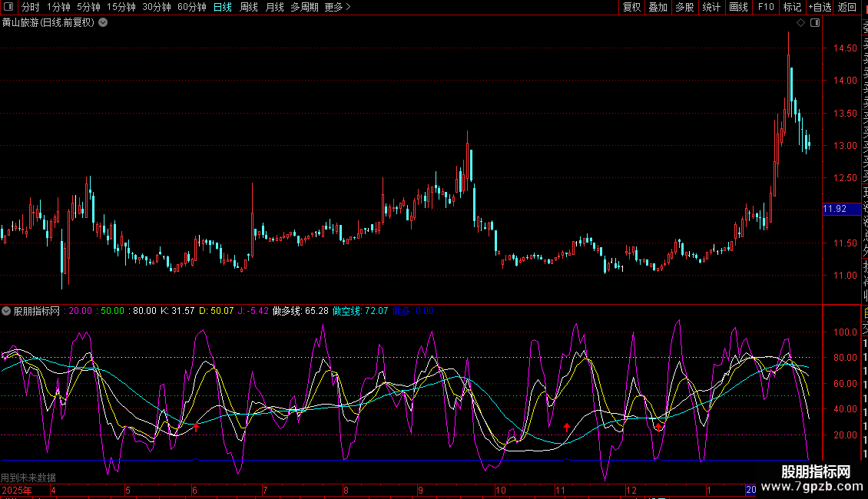The width and height of the screenshot is (868, 499).
Task: Click the red up-arrow signal near June
Action: click(x=196, y=428)
